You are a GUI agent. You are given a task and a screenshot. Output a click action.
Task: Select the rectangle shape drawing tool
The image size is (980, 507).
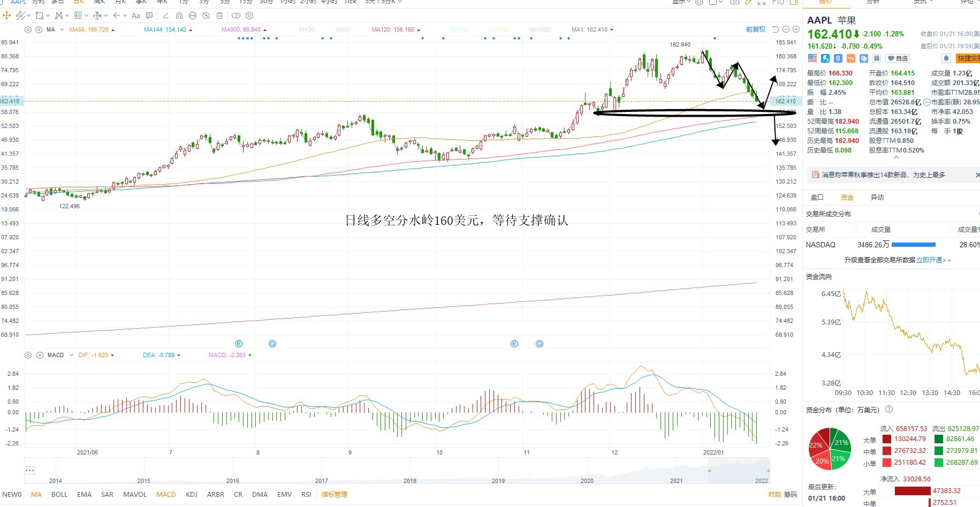pos(39,16)
